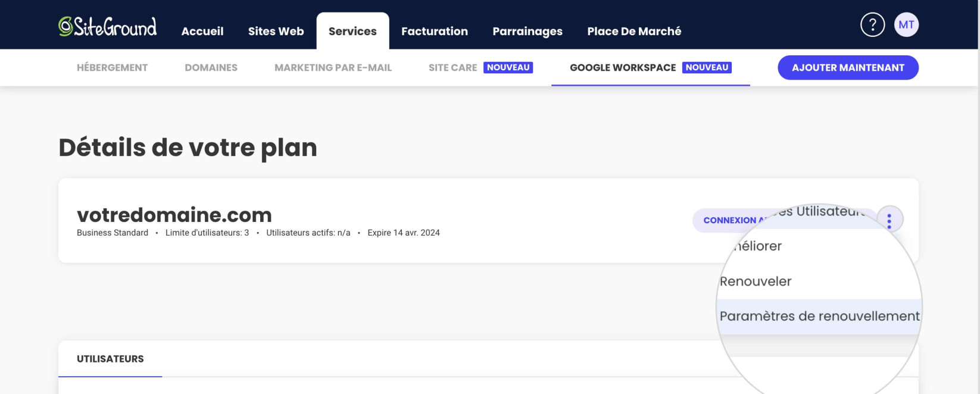
Task: Open the help question mark icon
Action: [x=872, y=24]
